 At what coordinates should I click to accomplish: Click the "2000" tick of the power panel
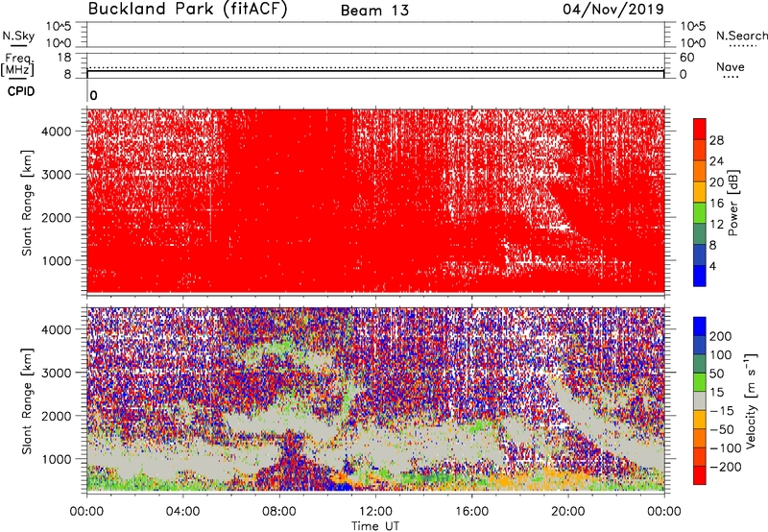click(x=57, y=217)
